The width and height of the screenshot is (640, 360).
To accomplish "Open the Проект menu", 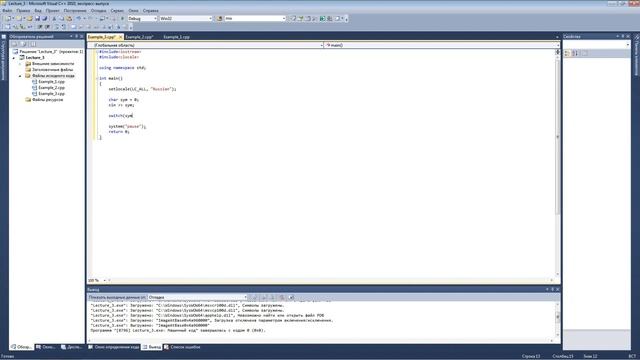I will (52, 11).
